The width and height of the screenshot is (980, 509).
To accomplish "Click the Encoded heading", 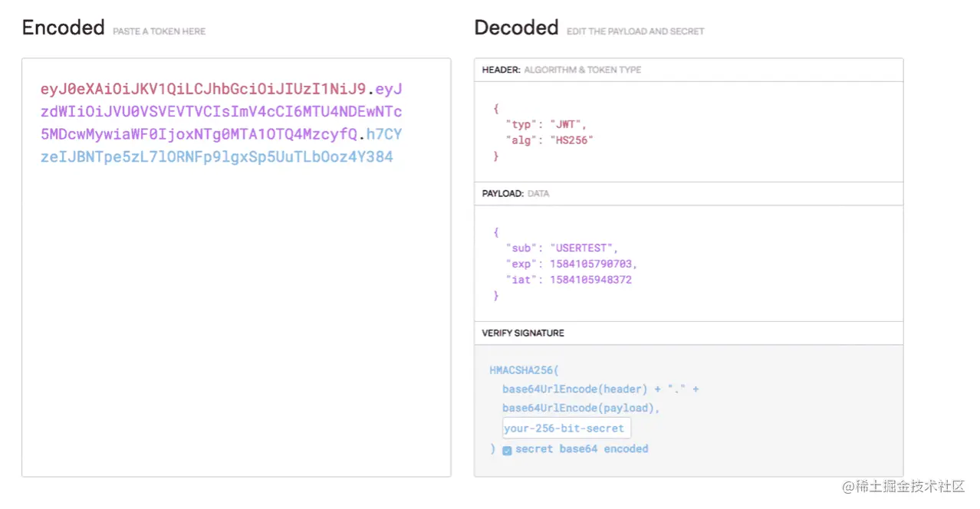I will (x=64, y=28).
